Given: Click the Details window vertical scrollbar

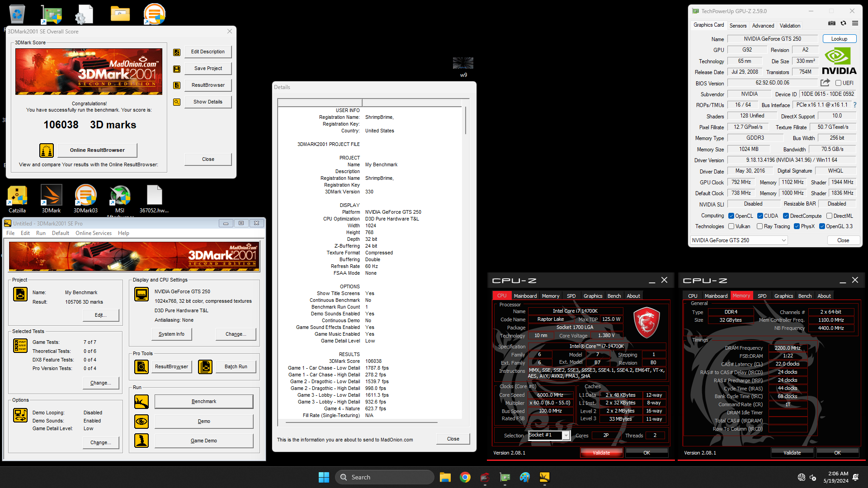Looking at the screenshot, I should [465, 121].
